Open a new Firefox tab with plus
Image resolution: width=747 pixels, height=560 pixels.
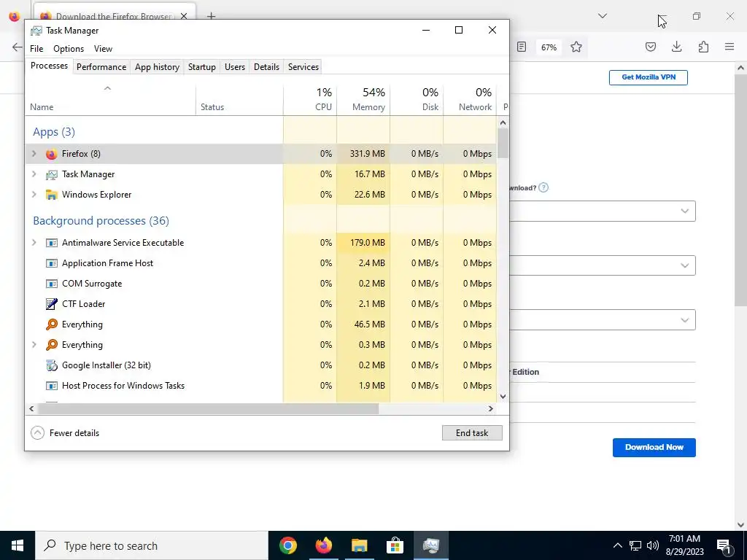(x=211, y=16)
